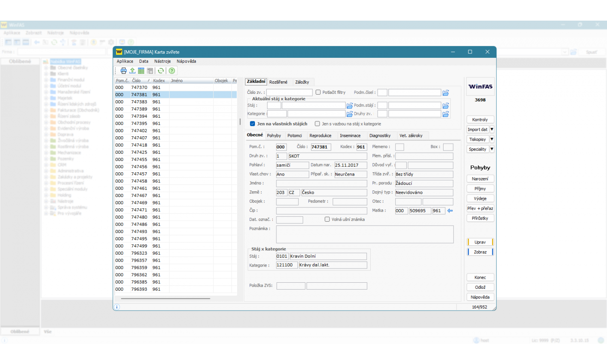Viewport: 607px width, 364px height.
Task: Click the green table list icon
Action: 141,71
